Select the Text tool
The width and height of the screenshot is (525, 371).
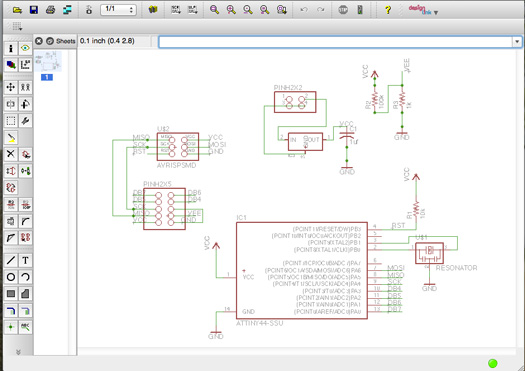25,260
